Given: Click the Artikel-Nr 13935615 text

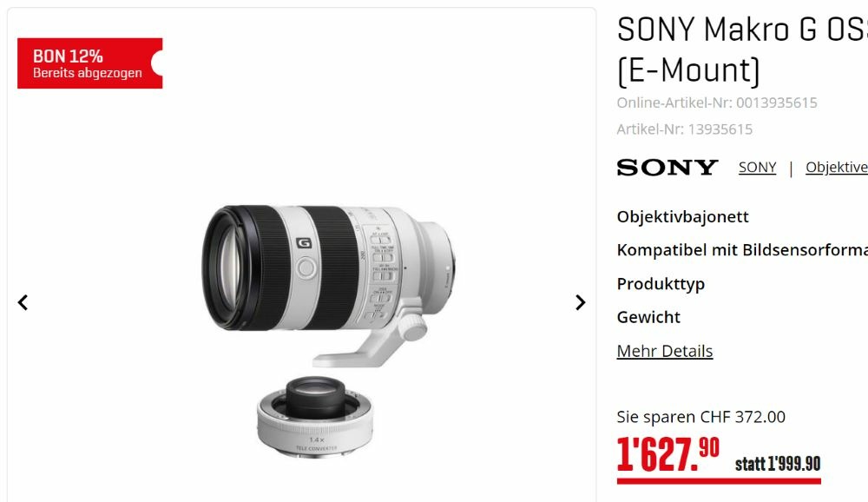Looking at the screenshot, I should [685, 129].
